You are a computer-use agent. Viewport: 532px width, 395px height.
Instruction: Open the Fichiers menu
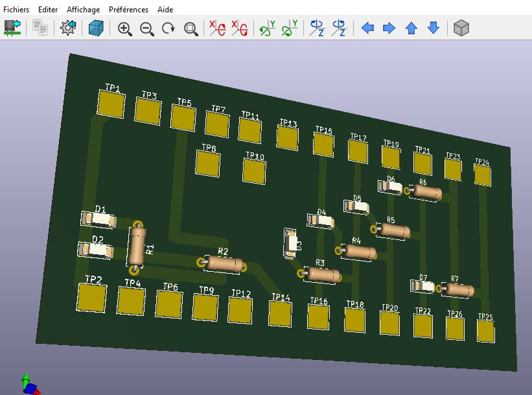[17, 10]
